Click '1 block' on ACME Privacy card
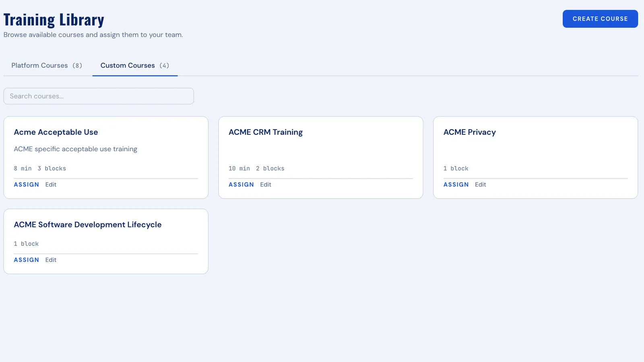This screenshot has width=644, height=362. pos(456,169)
